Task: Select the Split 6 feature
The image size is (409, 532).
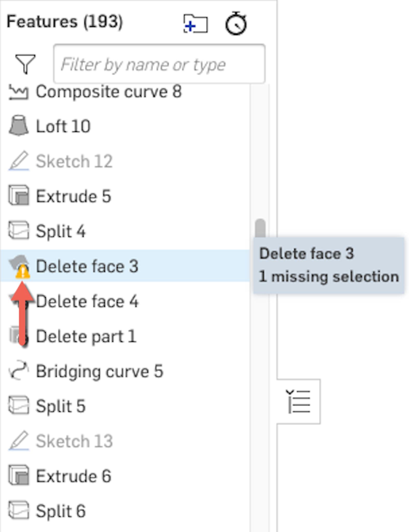Action: (61, 511)
